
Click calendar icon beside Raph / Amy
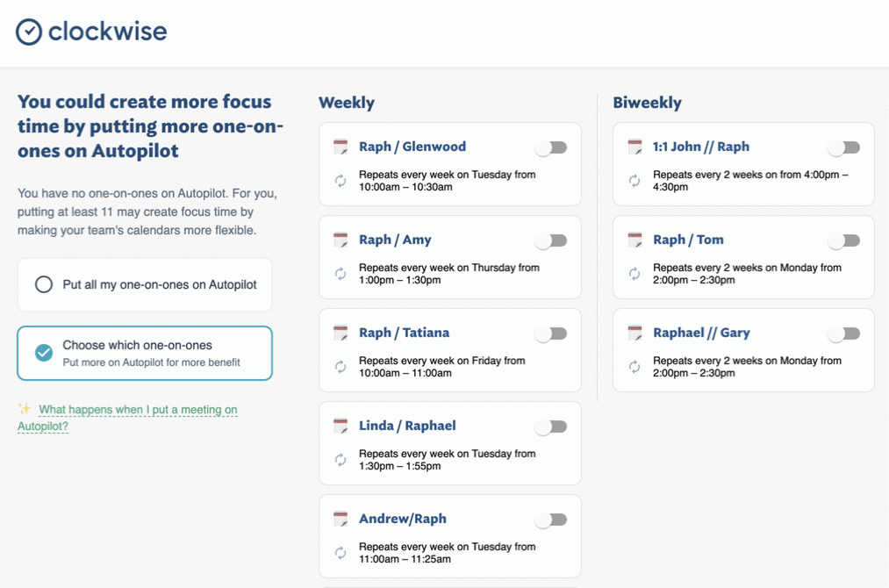[x=341, y=240]
